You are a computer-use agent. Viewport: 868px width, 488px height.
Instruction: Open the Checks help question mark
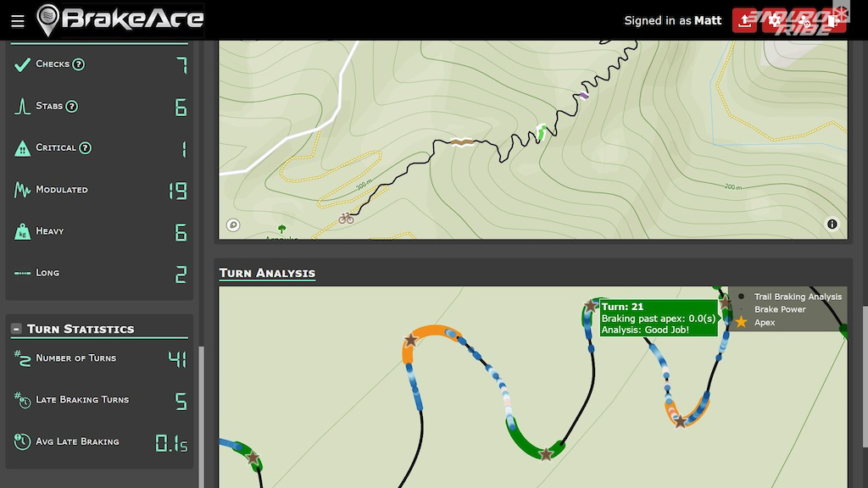[78, 64]
